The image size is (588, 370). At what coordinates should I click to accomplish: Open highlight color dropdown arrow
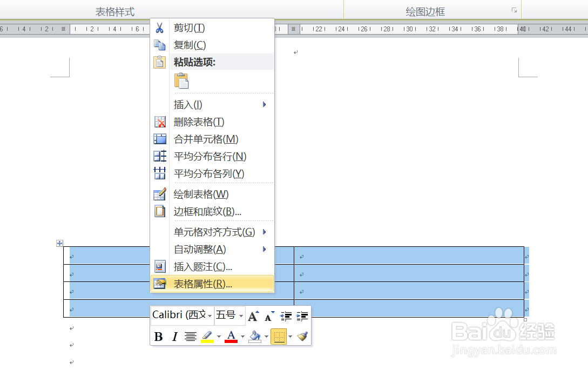(219, 337)
